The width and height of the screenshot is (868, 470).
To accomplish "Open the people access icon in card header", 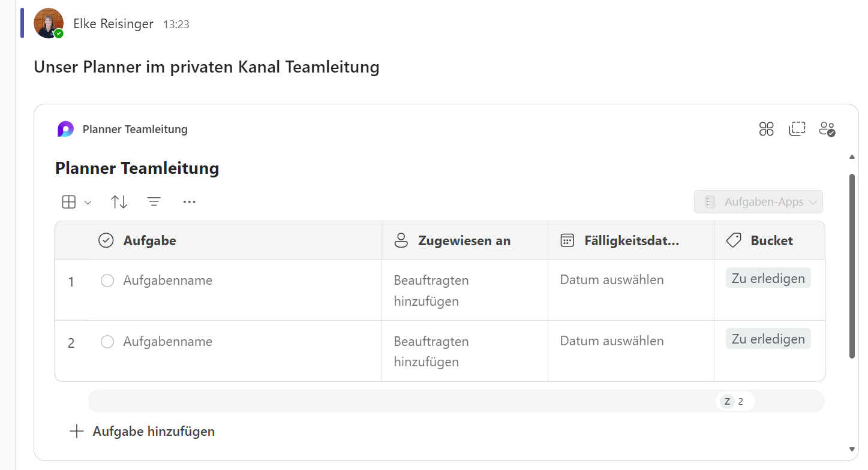I will 827,129.
